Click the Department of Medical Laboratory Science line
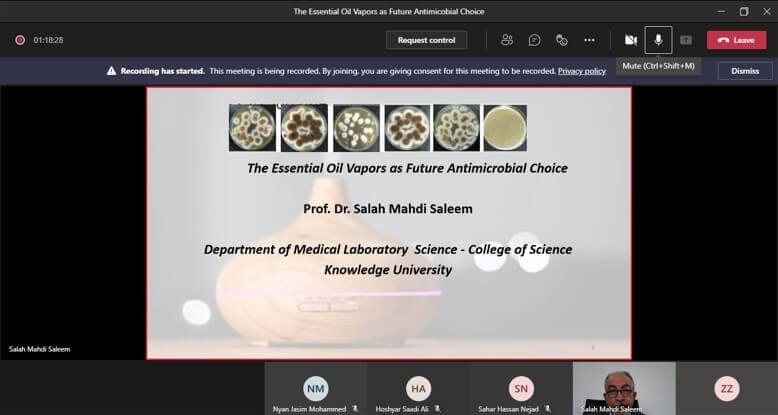This screenshot has width=778, height=415. coord(388,249)
